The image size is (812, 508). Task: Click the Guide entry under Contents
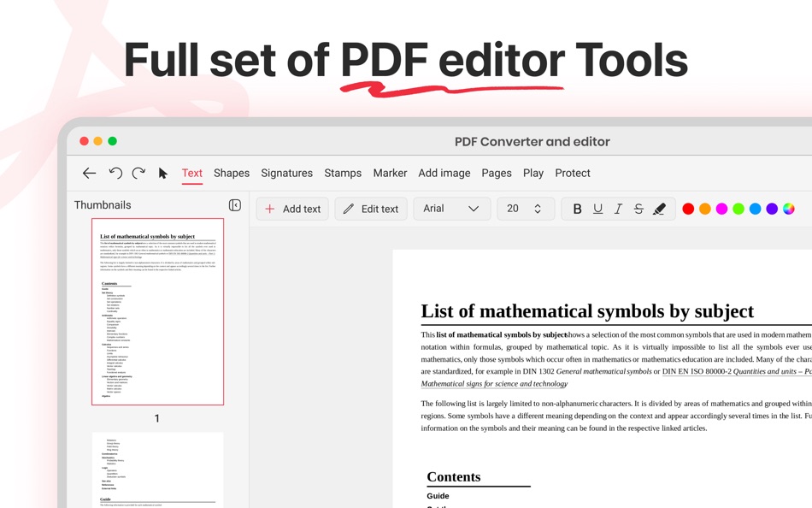(438, 496)
